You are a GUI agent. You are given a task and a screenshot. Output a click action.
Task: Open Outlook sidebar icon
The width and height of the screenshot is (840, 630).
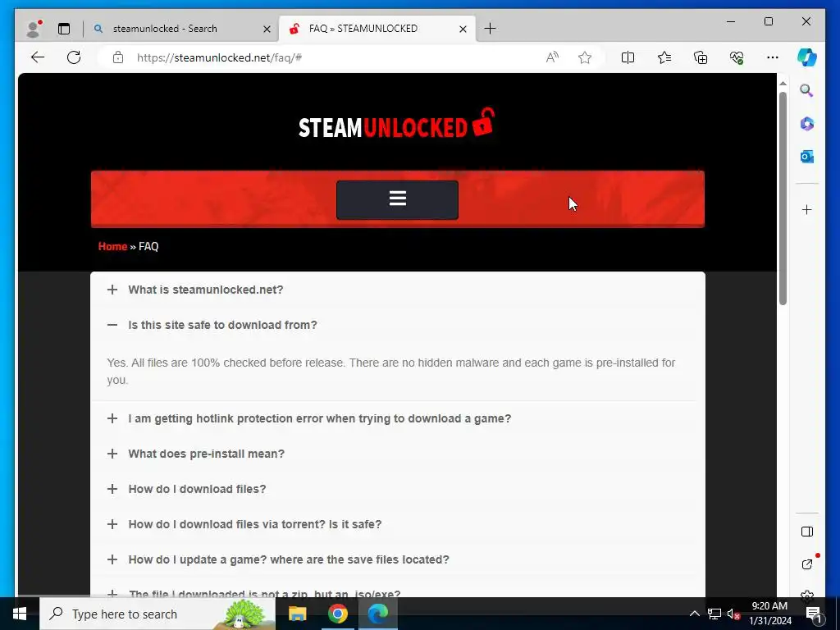point(807,157)
